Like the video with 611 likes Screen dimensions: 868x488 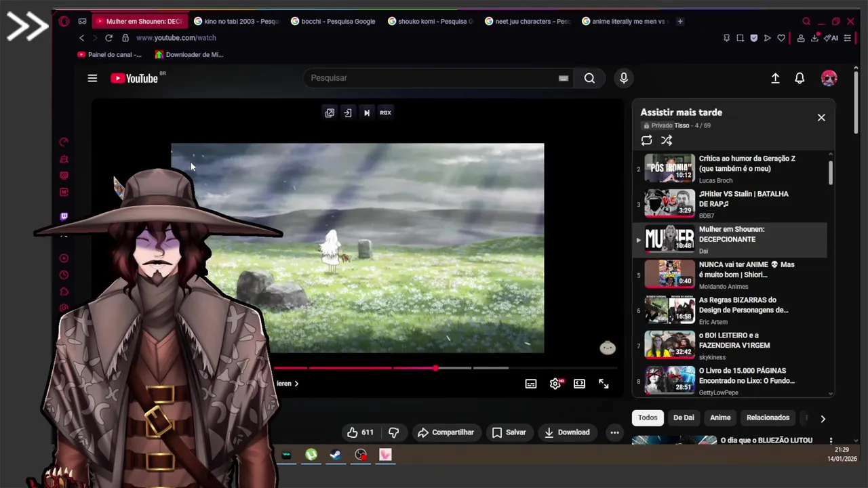360,432
